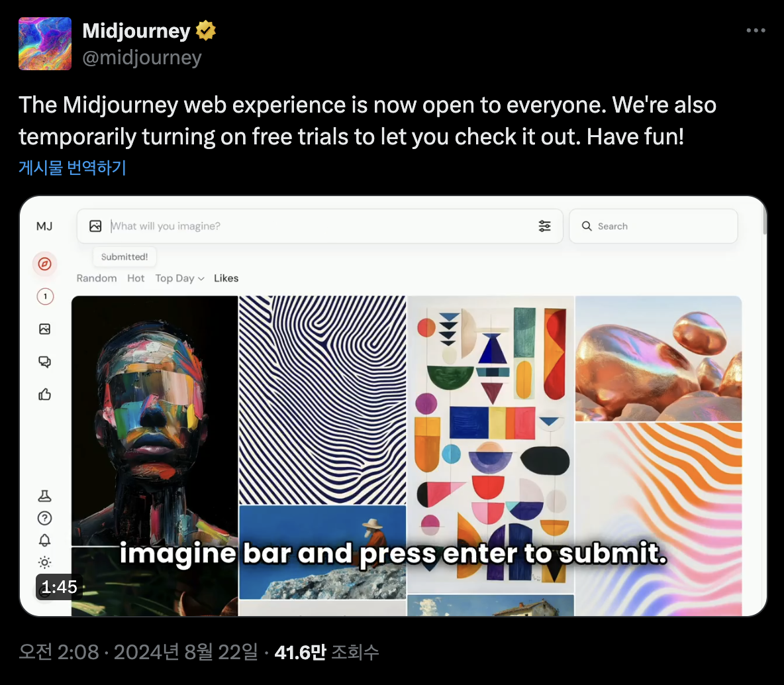Switch to the Random tab
784x685 pixels.
[x=97, y=278]
